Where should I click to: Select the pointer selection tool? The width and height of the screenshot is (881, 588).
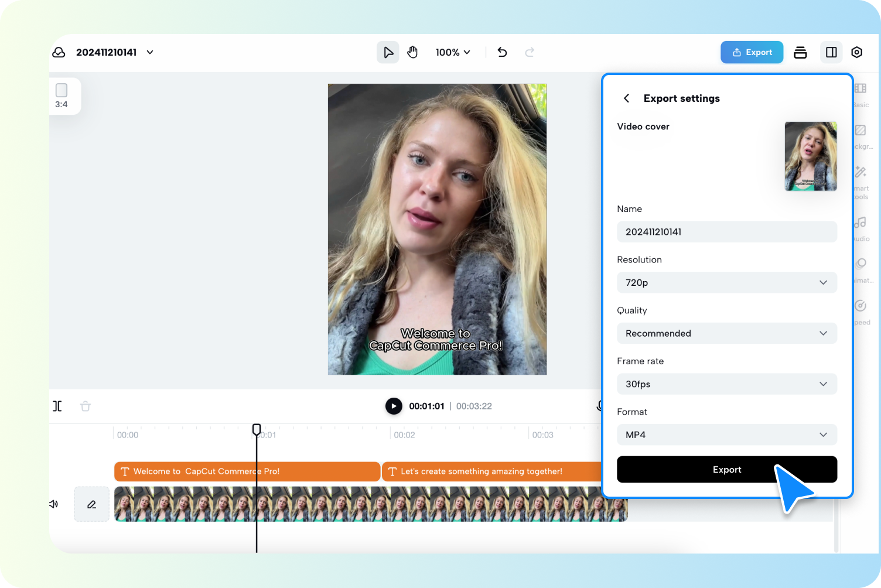coord(388,52)
